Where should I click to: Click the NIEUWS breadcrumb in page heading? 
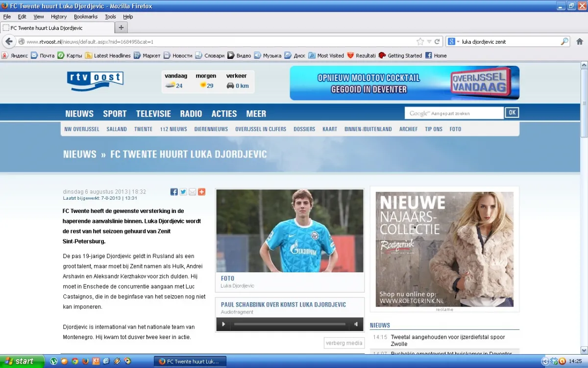click(80, 154)
